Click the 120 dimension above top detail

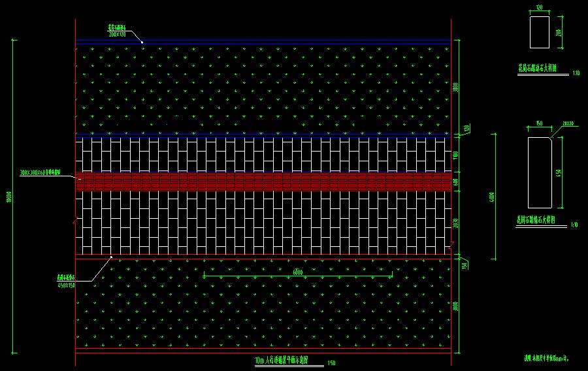pos(540,7)
